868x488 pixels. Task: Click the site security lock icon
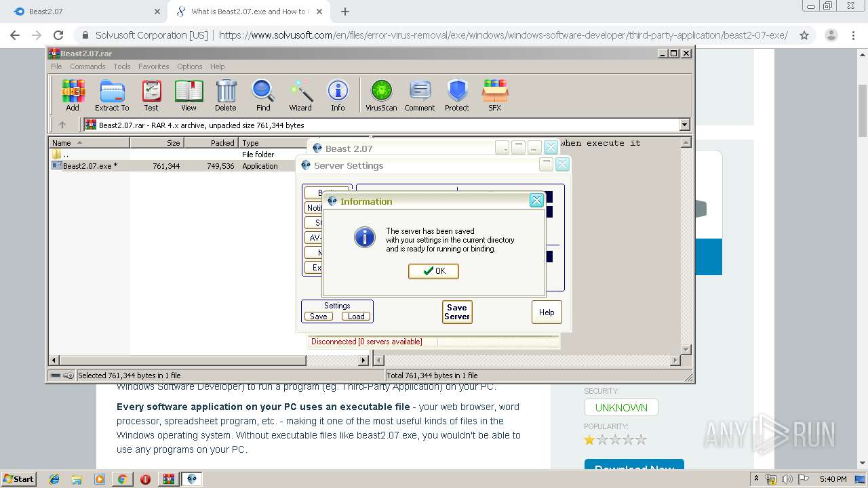click(85, 35)
